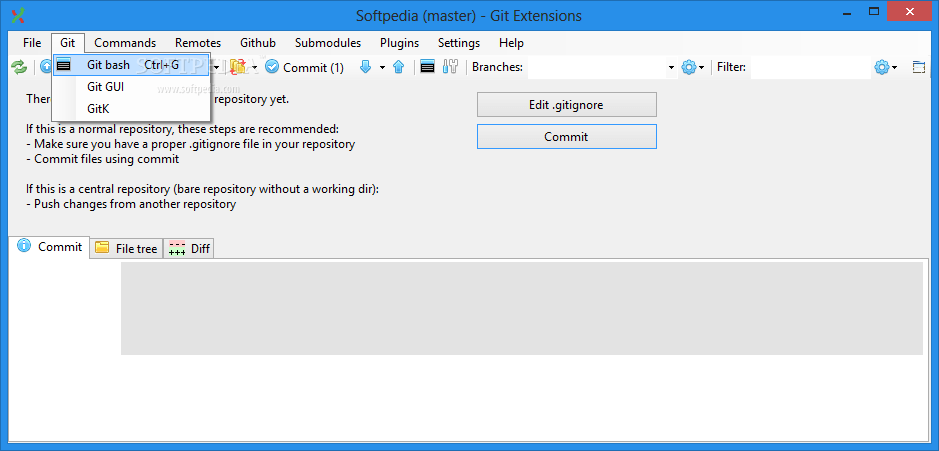Choose Git GUI in the open menu
The image size is (939, 451).
(105, 87)
